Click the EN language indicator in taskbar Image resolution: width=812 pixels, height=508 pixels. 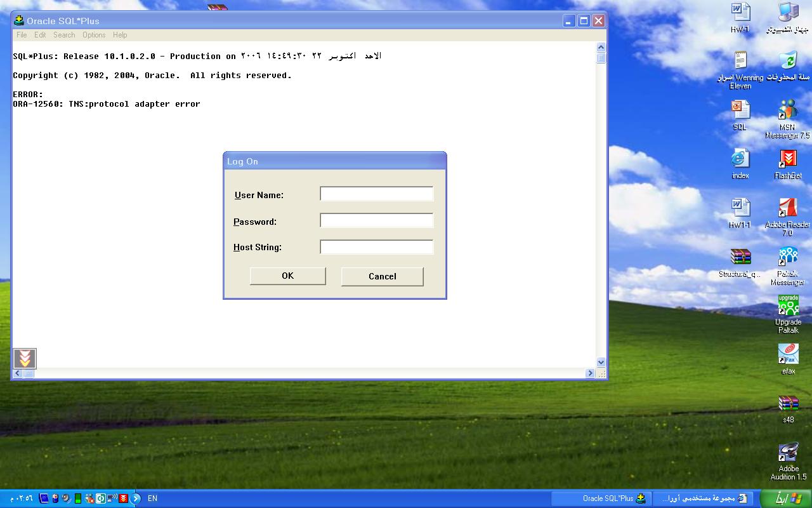coord(152,498)
